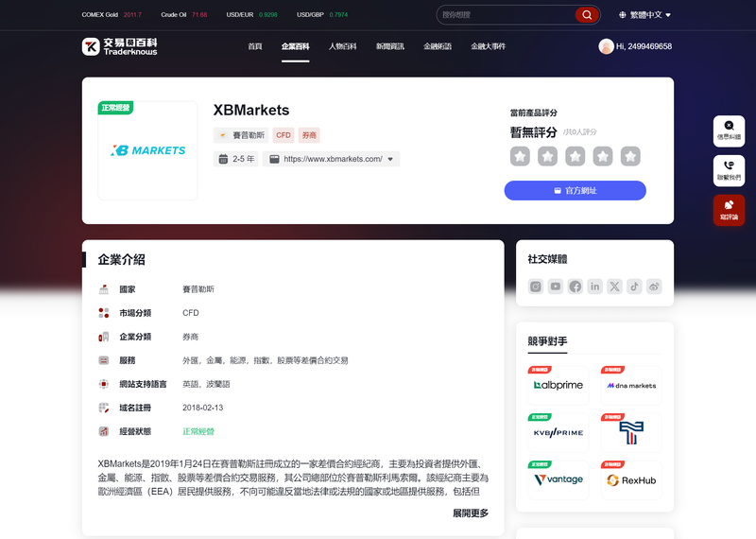Open Weibo social media icon

click(654, 287)
